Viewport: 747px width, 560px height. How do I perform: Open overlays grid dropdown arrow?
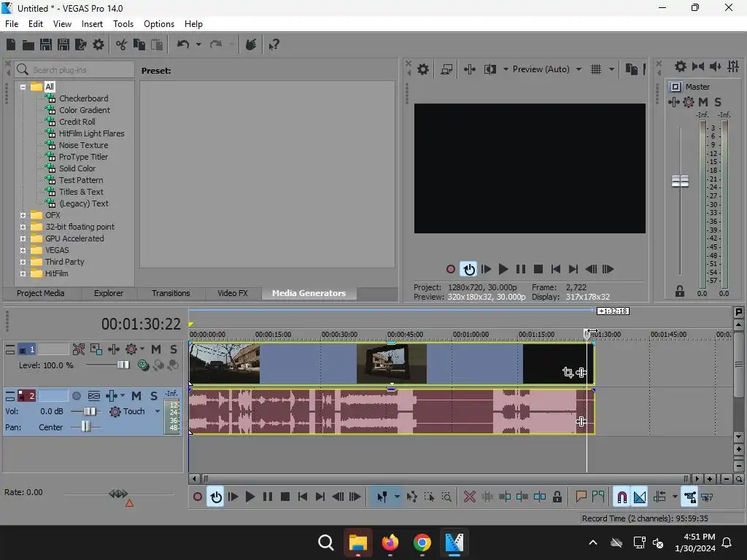pyautogui.click(x=612, y=69)
